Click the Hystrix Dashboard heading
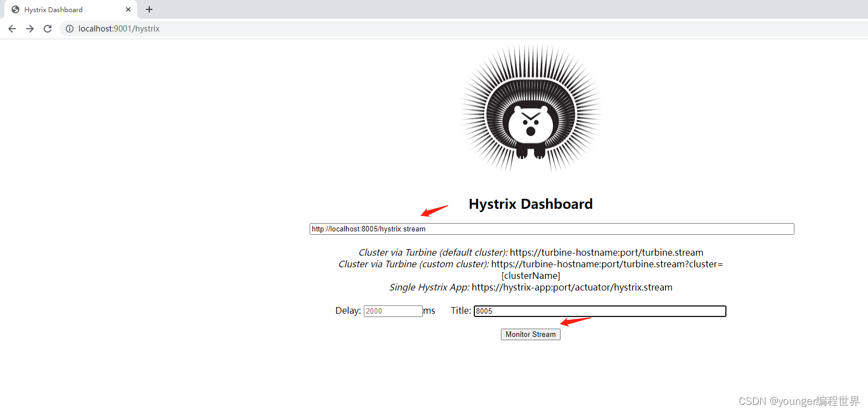The height and width of the screenshot is (412, 868). click(531, 204)
